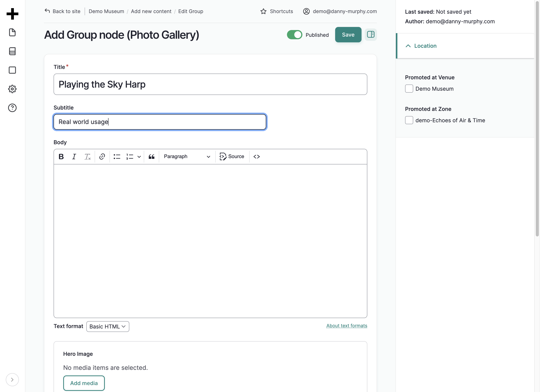The height and width of the screenshot is (392, 540).
Task: Click the Shortcuts star item
Action: [277, 11]
